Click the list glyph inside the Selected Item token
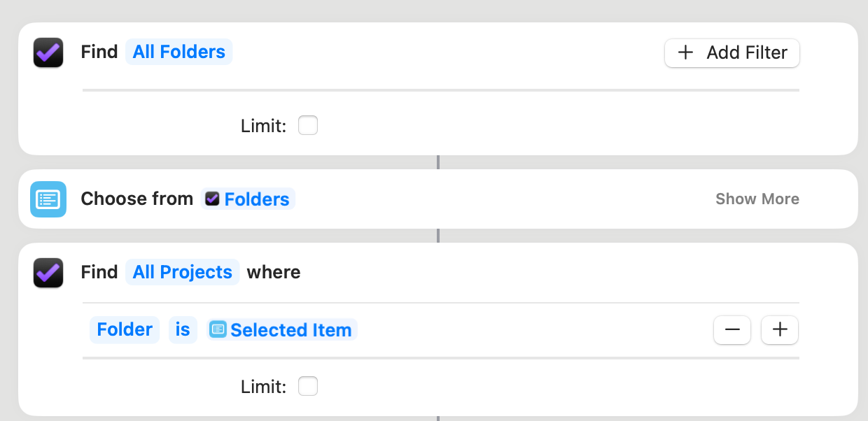The image size is (868, 421). pyautogui.click(x=218, y=329)
